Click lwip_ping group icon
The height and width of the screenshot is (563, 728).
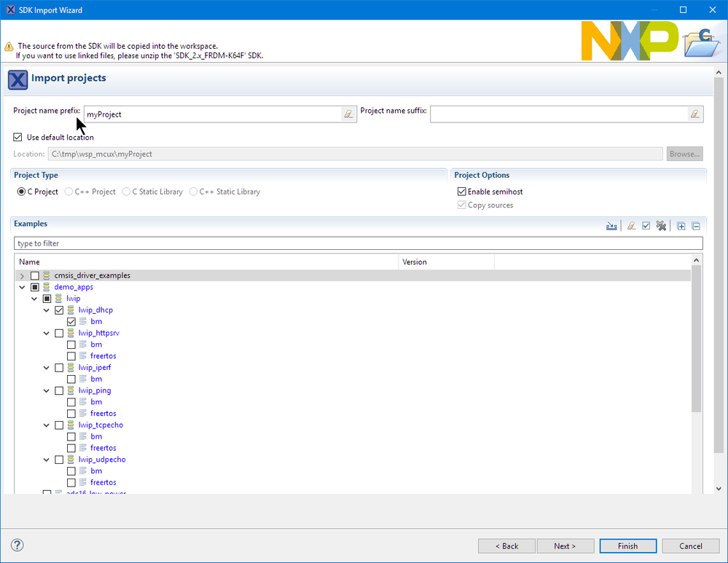coord(71,390)
